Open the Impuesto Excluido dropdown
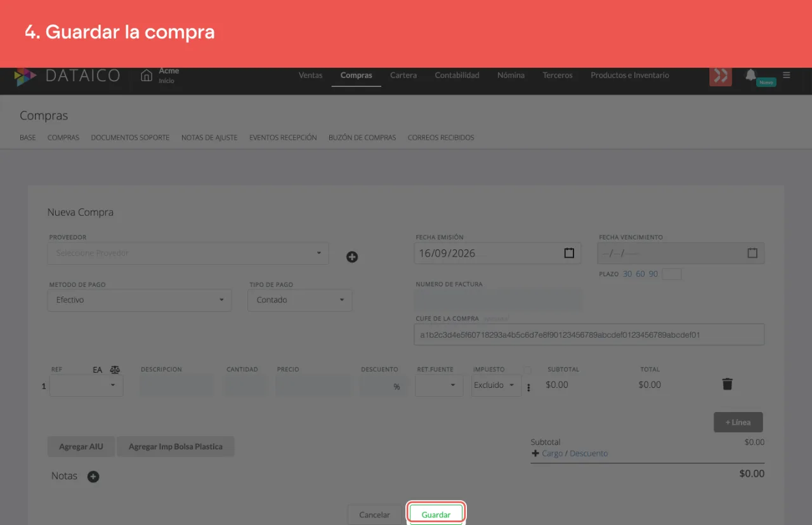The height and width of the screenshot is (525, 812). coord(496,385)
